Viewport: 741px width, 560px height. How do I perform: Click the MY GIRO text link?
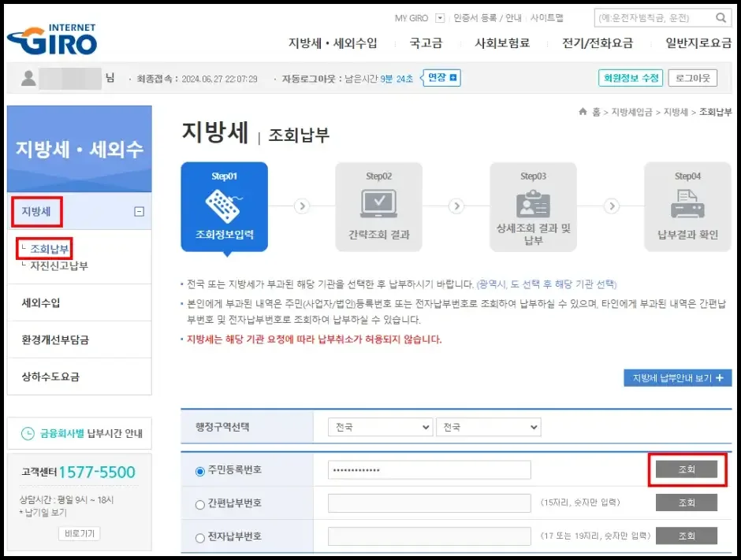tap(411, 18)
